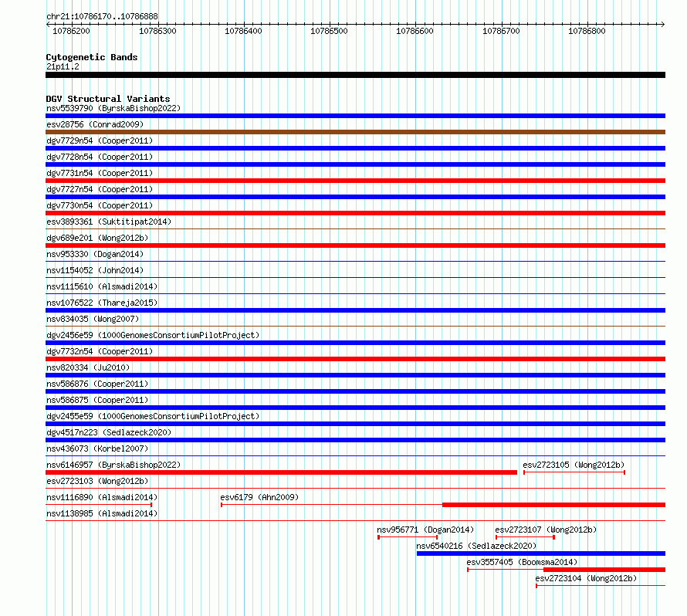Click the nsv834035 (Wong2007) label
687x616 pixels.
coord(93,319)
